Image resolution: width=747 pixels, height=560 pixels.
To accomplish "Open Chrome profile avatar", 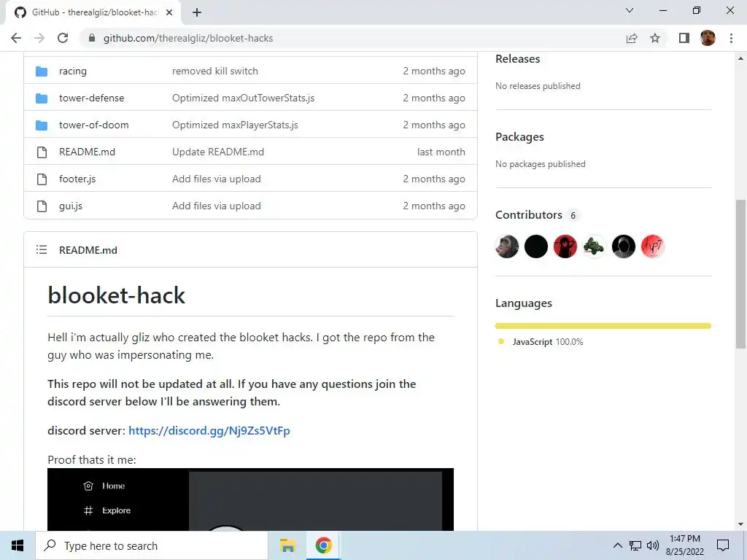I will click(708, 38).
